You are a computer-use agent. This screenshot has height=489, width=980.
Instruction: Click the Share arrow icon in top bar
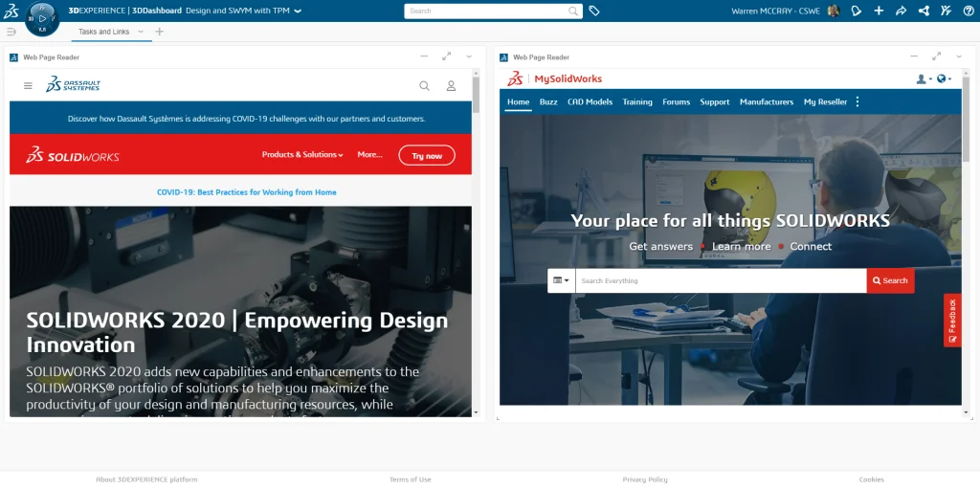click(x=901, y=11)
